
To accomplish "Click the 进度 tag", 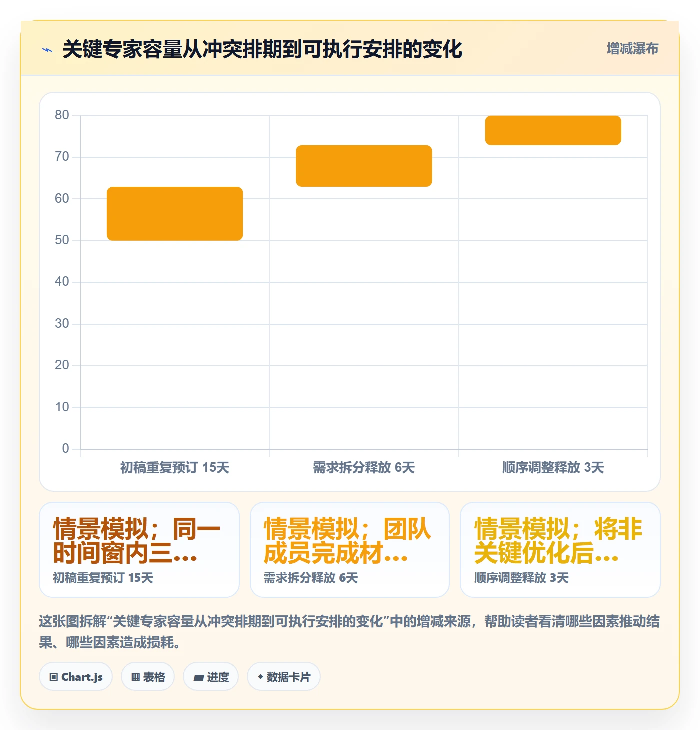I will point(211,677).
